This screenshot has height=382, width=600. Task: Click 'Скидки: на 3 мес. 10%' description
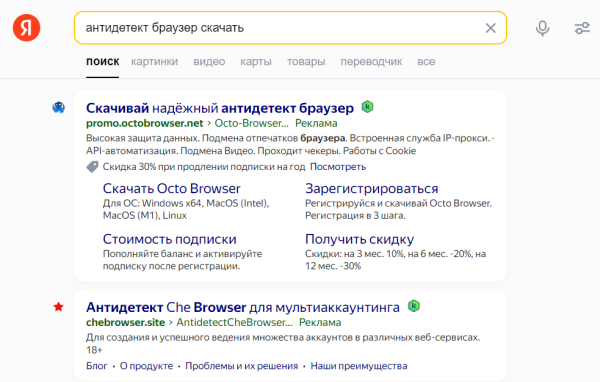point(395,260)
